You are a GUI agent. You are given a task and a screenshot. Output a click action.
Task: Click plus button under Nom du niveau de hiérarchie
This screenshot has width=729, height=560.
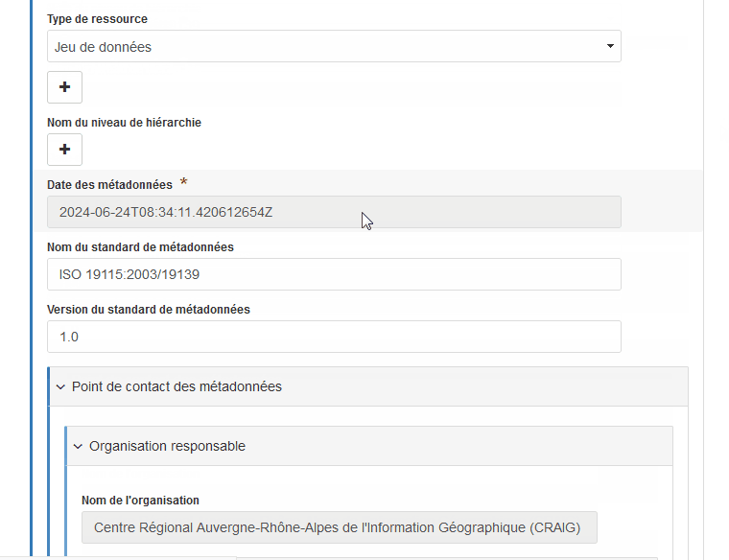[x=64, y=150]
